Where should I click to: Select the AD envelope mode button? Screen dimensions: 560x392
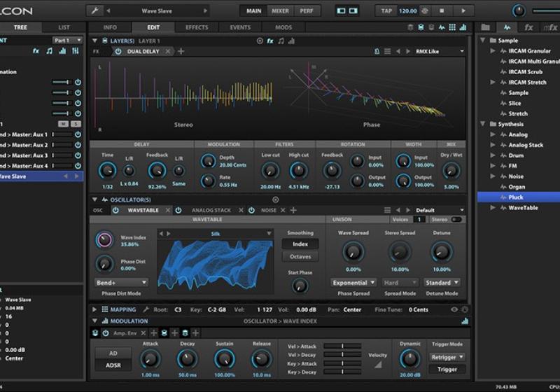tap(113, 353)
